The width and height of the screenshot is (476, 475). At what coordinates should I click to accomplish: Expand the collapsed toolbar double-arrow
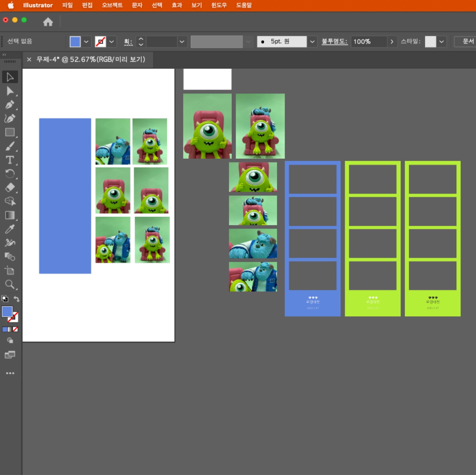tap(4, 55)
